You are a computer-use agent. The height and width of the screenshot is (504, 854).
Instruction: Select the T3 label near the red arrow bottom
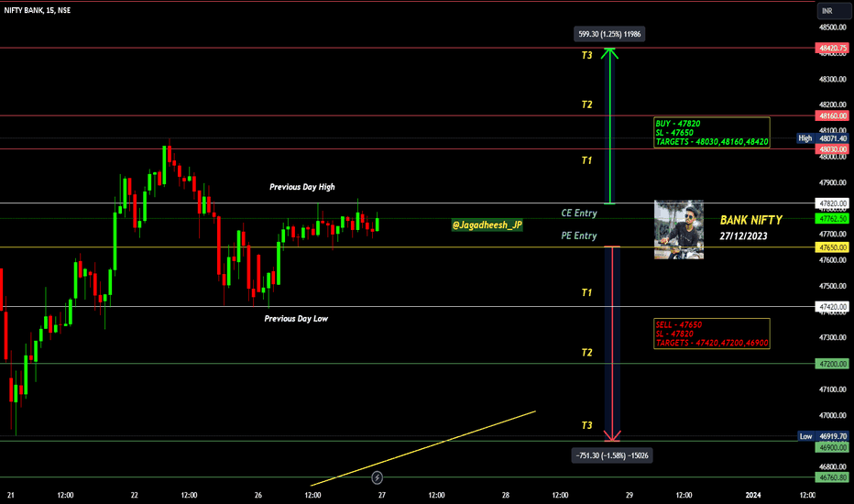[586, 425]
